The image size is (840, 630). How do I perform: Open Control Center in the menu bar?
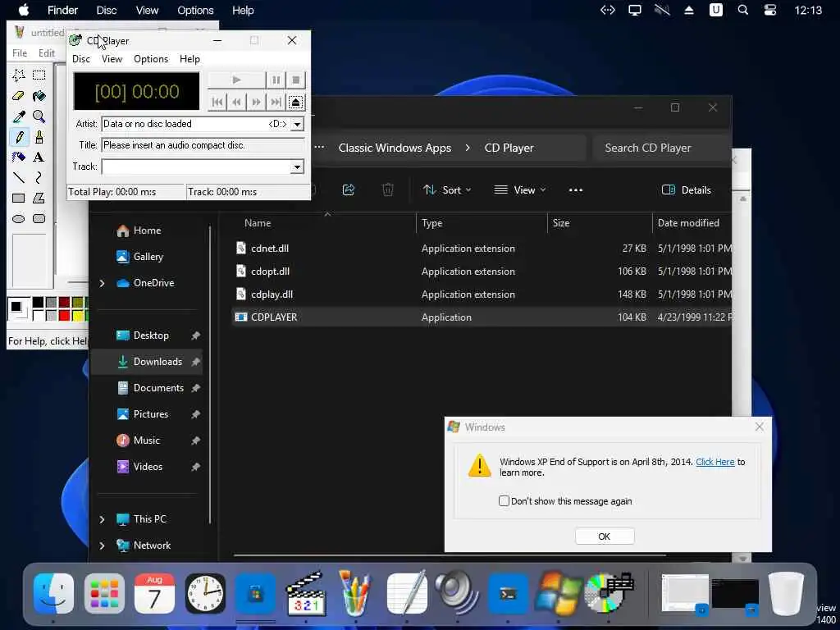pos(769,10)
